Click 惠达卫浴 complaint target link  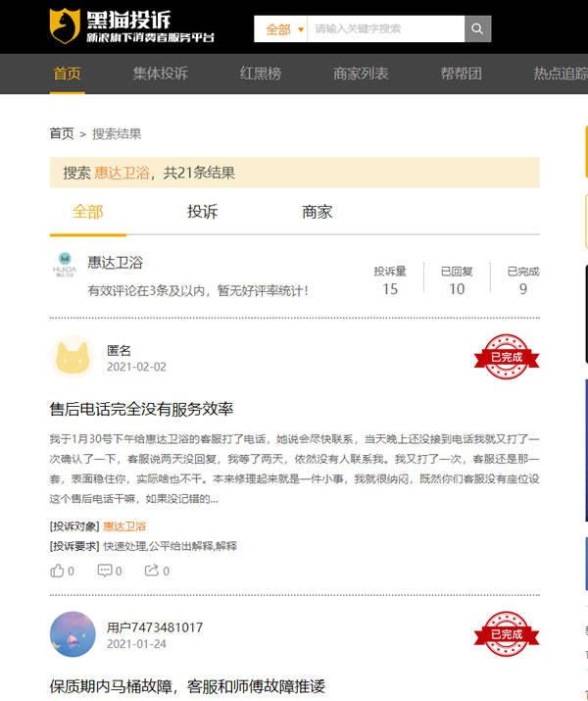(124, 526)
